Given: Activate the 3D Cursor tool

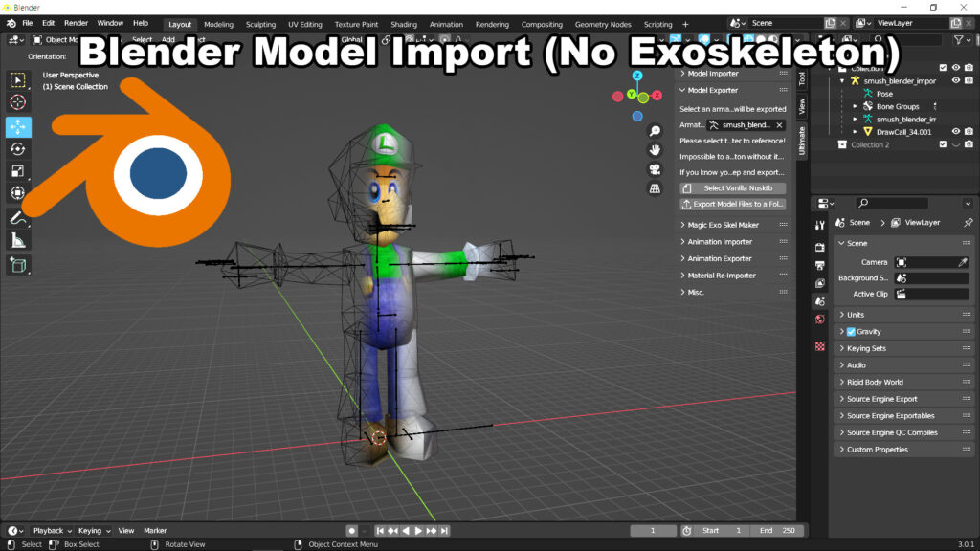Looking at the screenshot, I should tap(17, 101).
